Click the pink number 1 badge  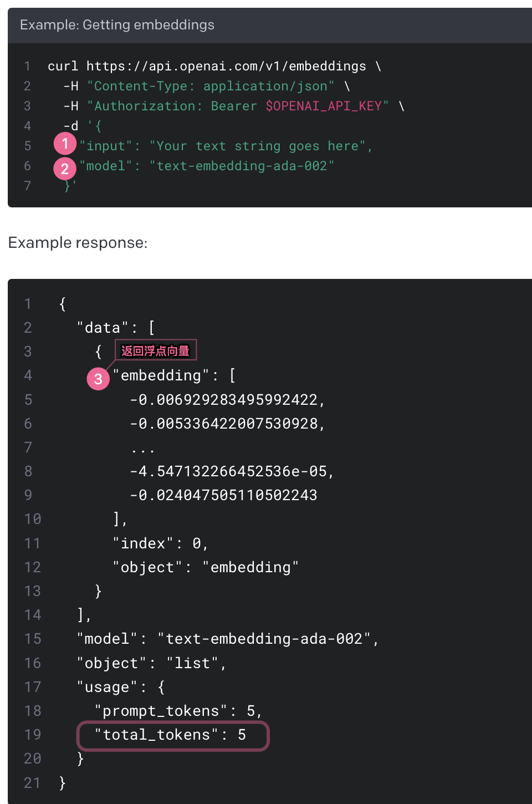[65, 144]
